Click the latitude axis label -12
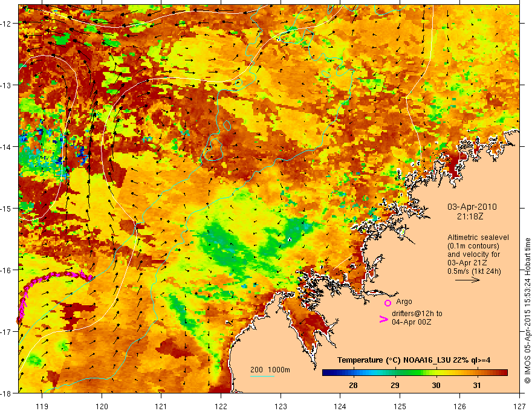532x411 pixels. pos(7,24)
